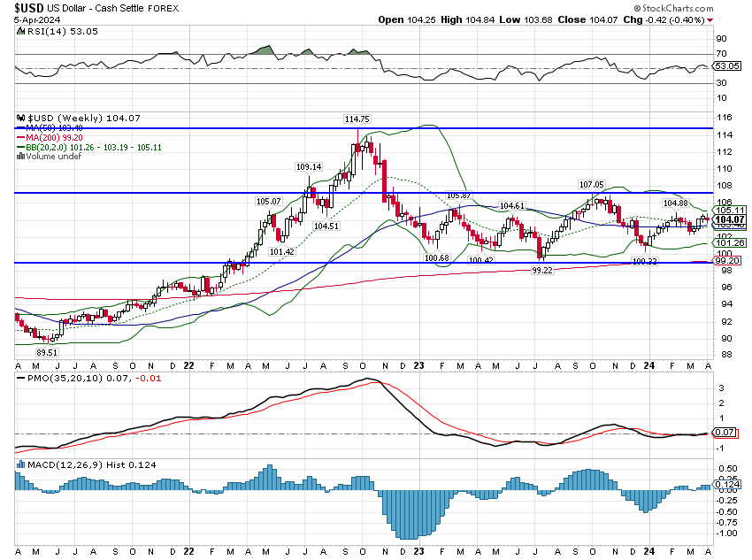Image resolution: width=752 pixels, height=560 pixels.
Task: Select the 114.75 peak price label
Action: (357, 119)
